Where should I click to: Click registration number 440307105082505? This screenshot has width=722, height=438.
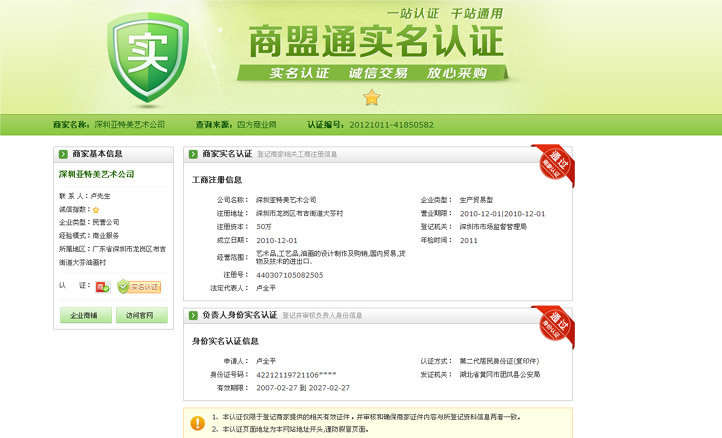coord(290,275)
